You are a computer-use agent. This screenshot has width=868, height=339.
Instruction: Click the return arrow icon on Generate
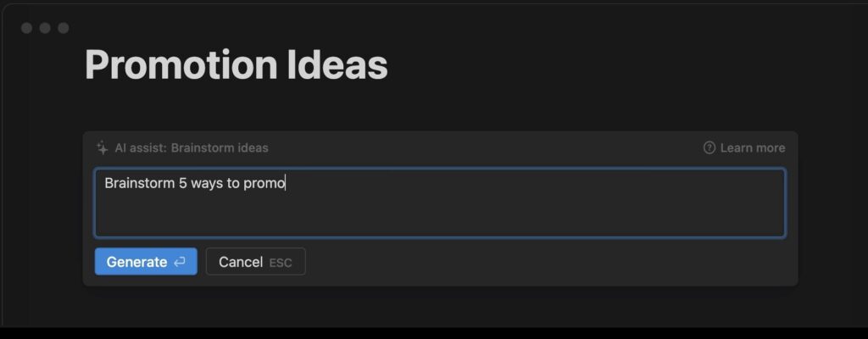click(x=180, y=262)
